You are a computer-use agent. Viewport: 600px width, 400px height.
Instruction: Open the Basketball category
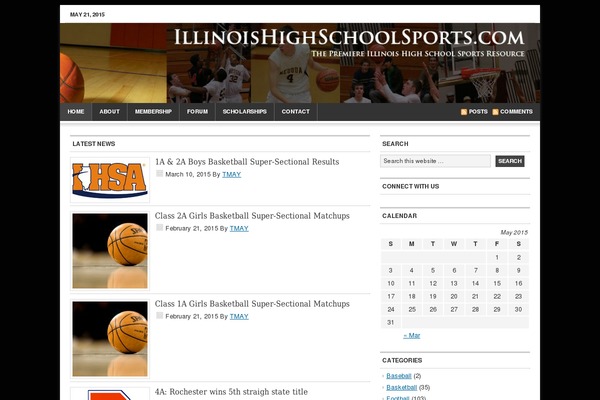pos(402,388)
